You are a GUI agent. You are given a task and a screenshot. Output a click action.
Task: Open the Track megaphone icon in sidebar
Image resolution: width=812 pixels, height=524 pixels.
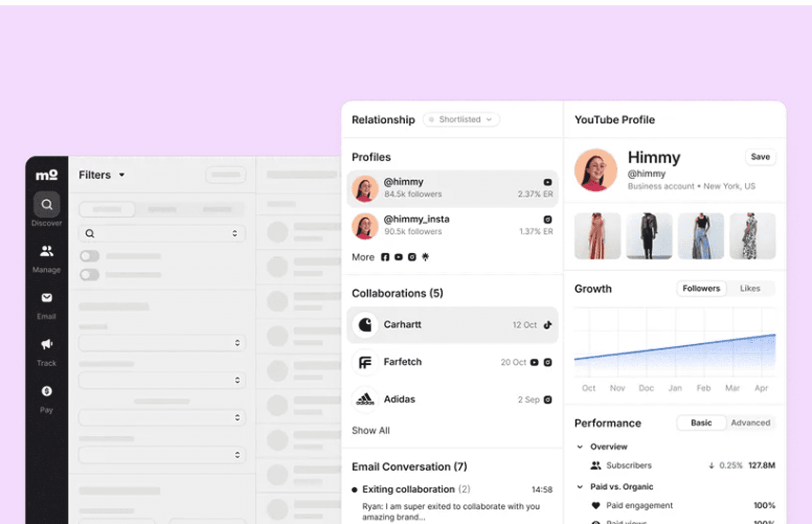click(46, 344)
